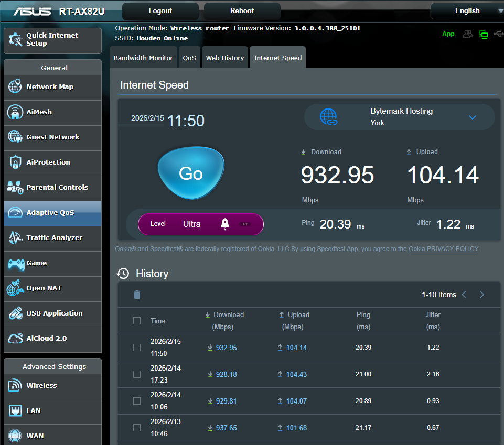Click the ASUS logo
504x445 pixels.
[32, 12]
